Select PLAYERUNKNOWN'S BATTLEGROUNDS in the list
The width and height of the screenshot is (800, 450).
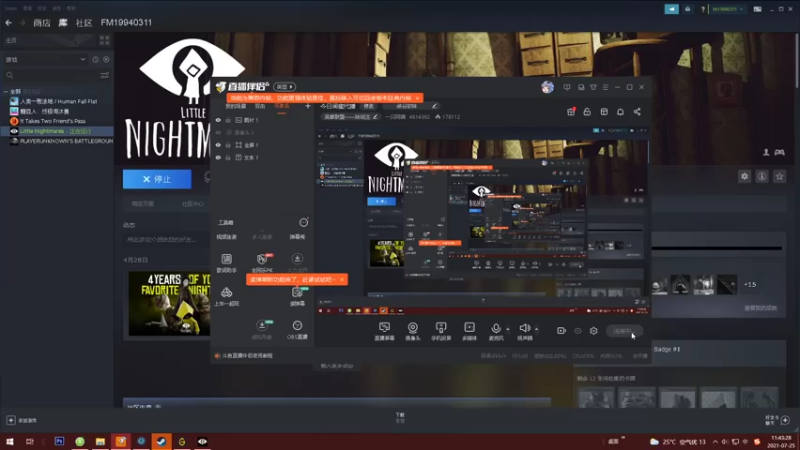pos(61,141)
